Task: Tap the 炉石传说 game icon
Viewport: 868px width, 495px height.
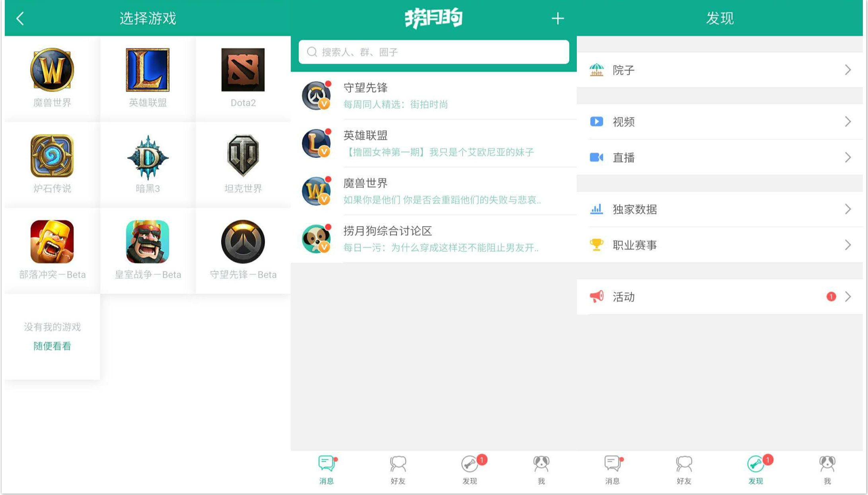Action: click(x=52, y=157)
